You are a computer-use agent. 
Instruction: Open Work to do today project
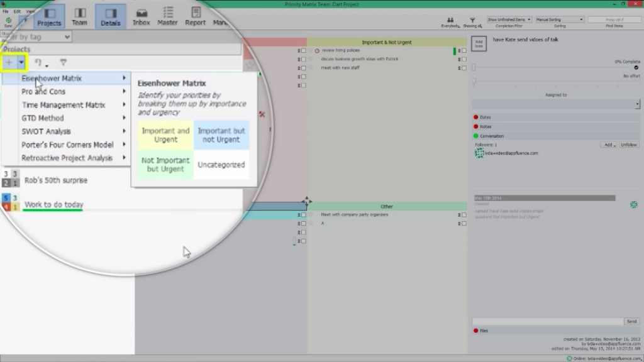click(54, 204)
